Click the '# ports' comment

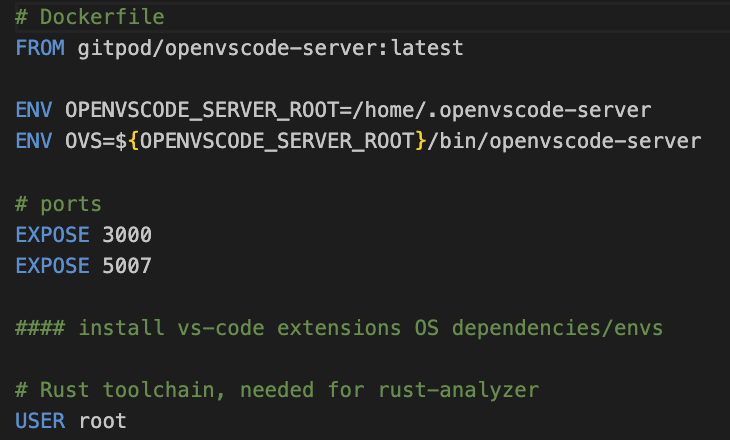pos(59,203)
